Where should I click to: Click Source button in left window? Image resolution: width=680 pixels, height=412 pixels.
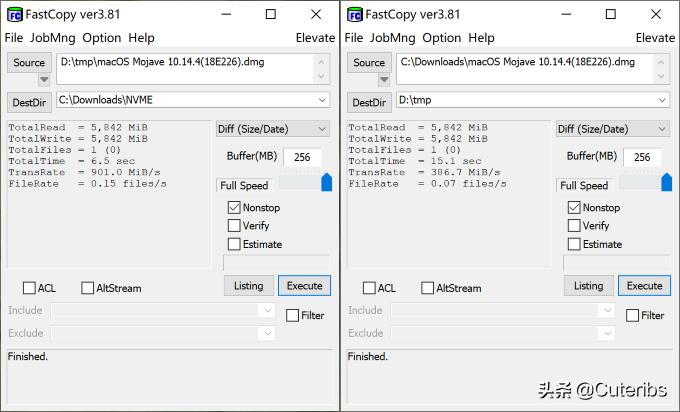[29, 63]
